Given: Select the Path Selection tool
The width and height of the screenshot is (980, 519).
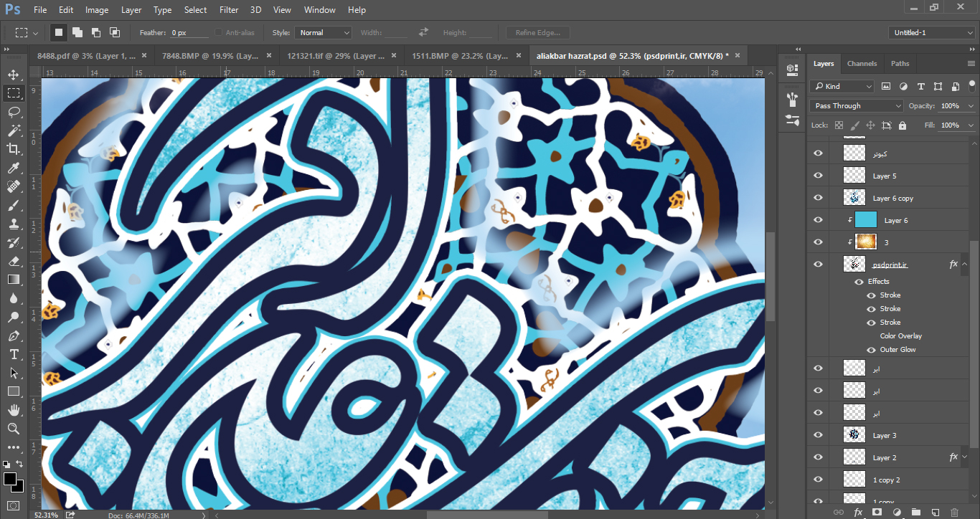Looking at the screenshot, I should point(14,373).
